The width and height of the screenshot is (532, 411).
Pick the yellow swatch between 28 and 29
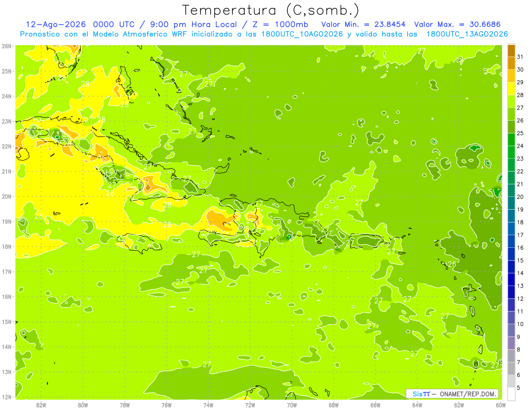click(x=511, y=88)
